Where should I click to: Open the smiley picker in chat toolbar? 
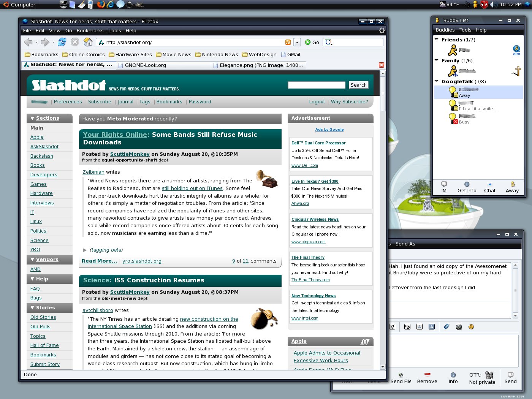[x=471, y=327]
